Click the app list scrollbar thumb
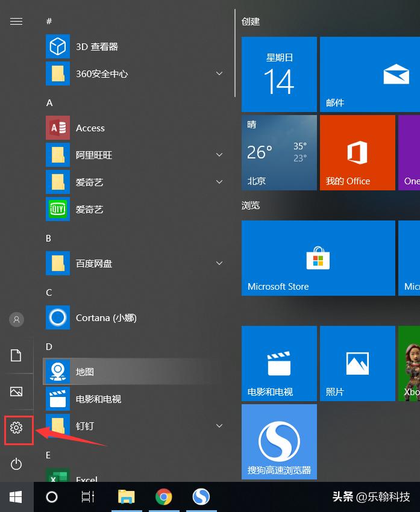This screenshot has height=512, width=420. [x=235, y=53]
